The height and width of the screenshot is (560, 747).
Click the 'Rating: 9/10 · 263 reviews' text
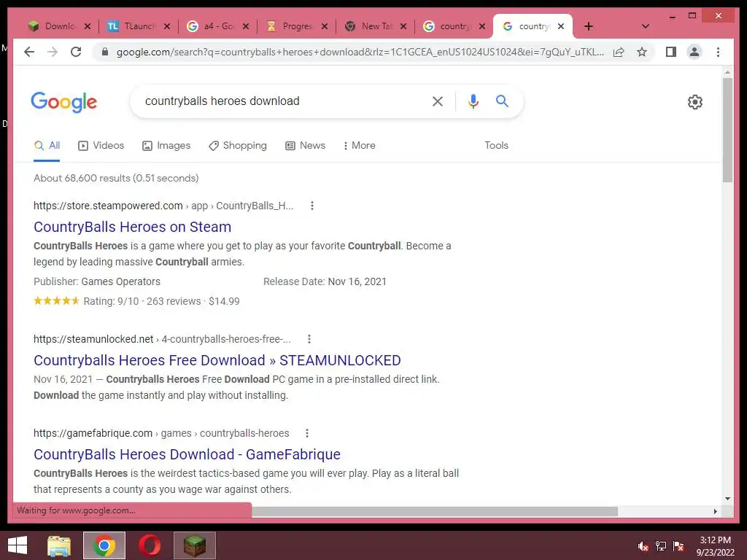[x=142, y=301]
